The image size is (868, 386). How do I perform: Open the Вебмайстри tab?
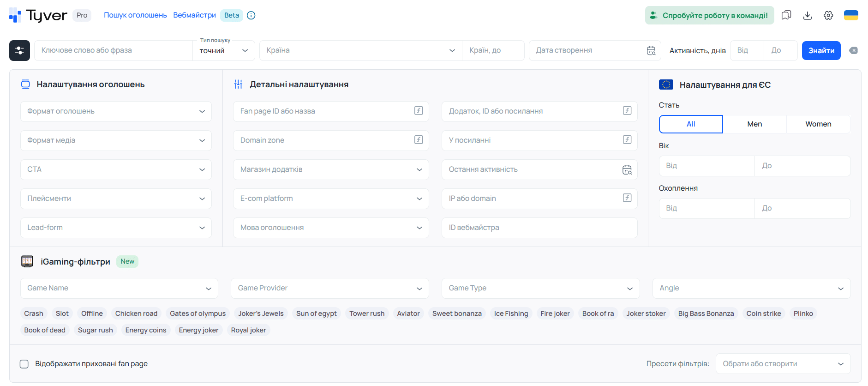[x=194, y=15]
